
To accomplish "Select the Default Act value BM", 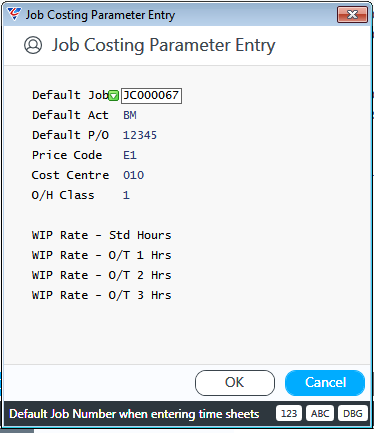I will point(130,115).
